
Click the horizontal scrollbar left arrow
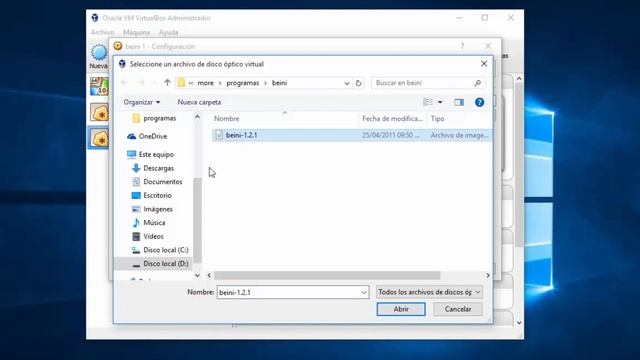[209, 276]
